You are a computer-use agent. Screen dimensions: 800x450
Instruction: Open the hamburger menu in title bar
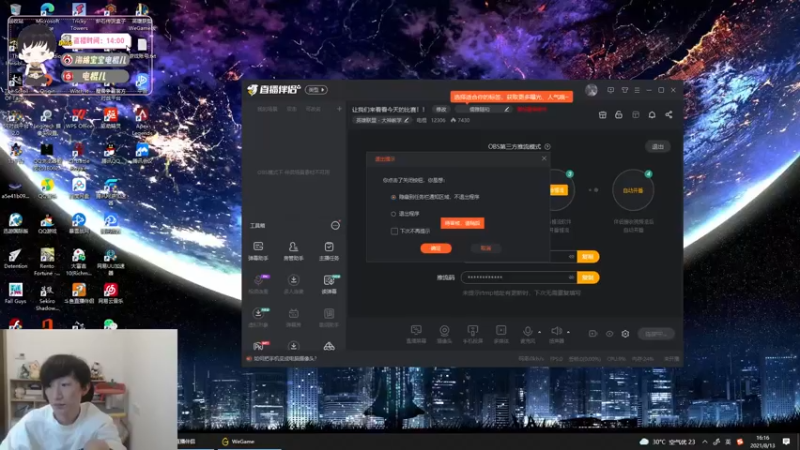pyautogui.click(x=637, y=90)
